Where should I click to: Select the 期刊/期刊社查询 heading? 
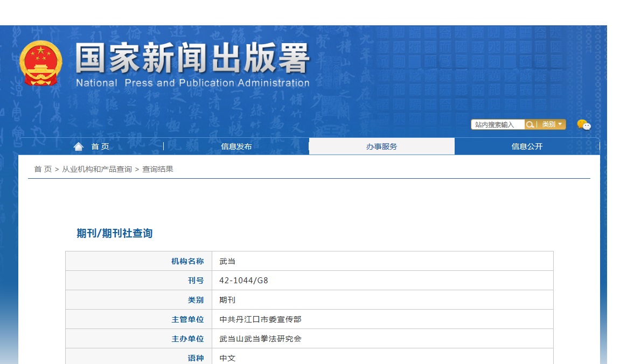114,233
